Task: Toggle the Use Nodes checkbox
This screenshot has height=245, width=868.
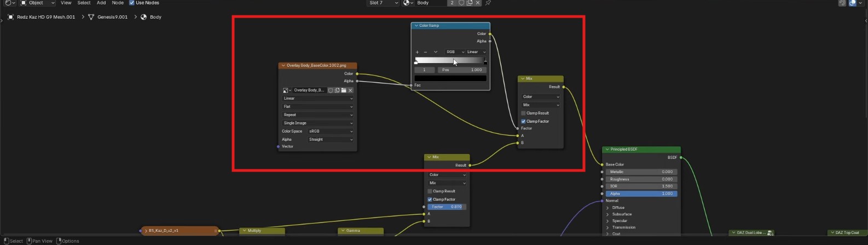Action: click(x=131, y=3)
